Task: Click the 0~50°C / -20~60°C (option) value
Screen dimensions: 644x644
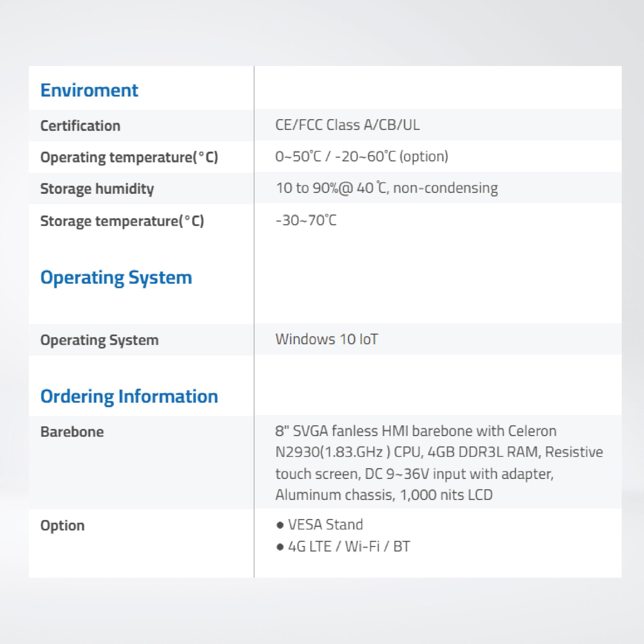Action: pyautogui.click(x=362, y=156)
